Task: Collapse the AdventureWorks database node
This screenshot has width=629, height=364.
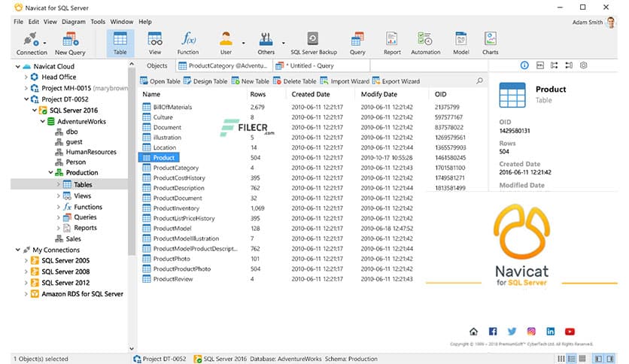Action: tap(43, 121)
